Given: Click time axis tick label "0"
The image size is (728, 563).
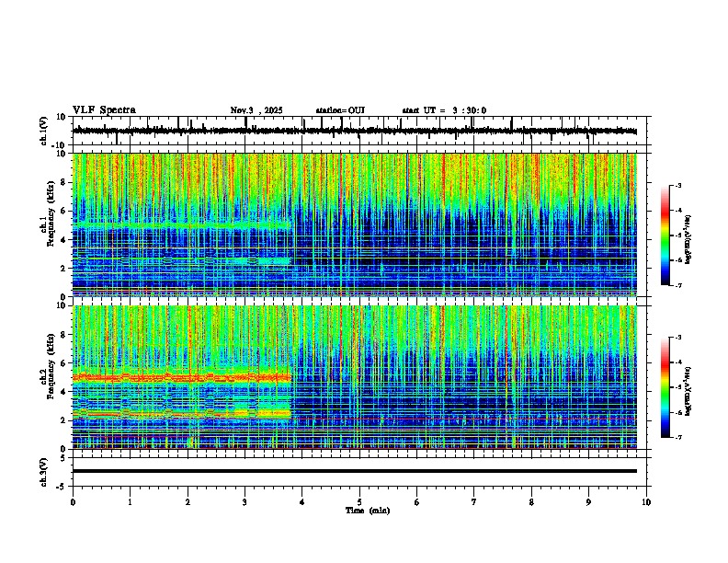Looking at the screenshot, I should tap(73, 502).
